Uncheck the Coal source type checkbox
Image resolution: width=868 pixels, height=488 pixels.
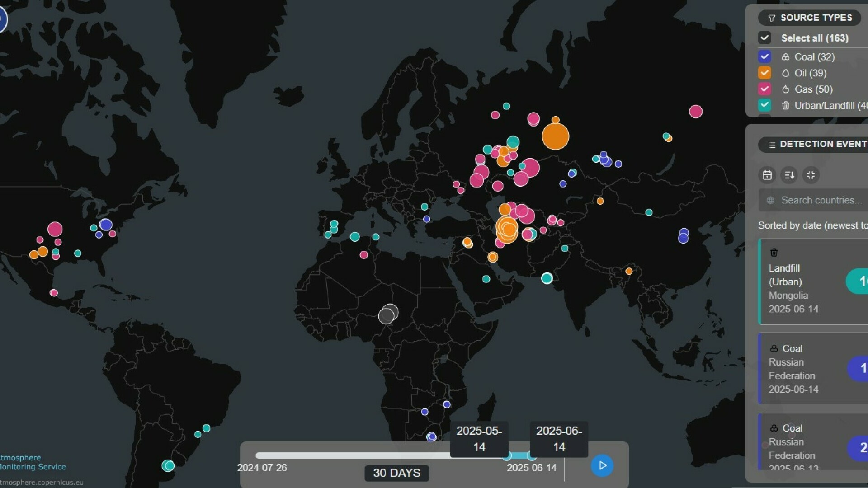pos(764,57)
